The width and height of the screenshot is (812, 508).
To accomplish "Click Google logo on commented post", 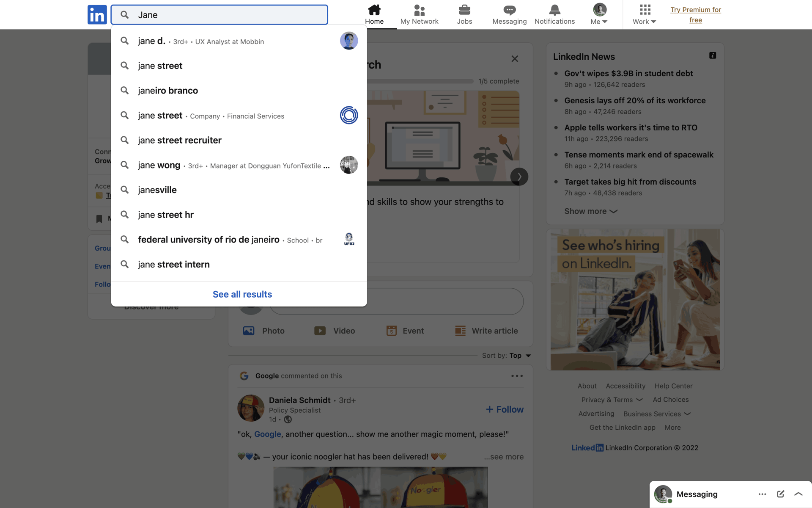I will [244, 376].
